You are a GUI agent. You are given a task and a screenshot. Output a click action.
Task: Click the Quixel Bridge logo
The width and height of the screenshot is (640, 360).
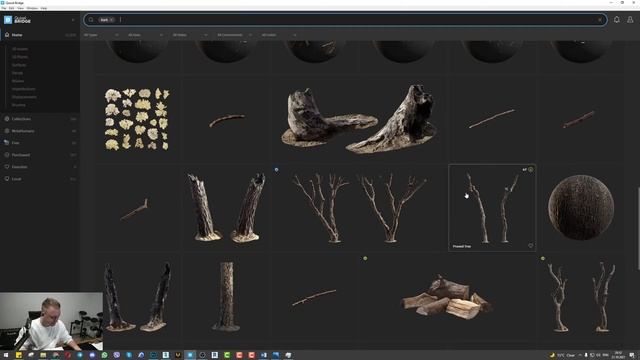17,20
